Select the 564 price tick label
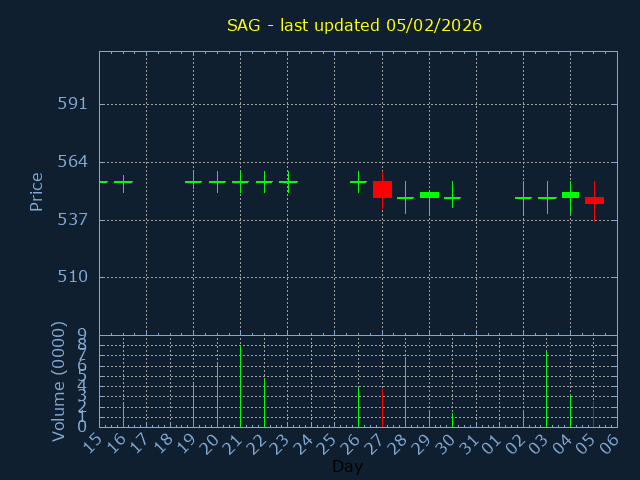 coord(71,161)
